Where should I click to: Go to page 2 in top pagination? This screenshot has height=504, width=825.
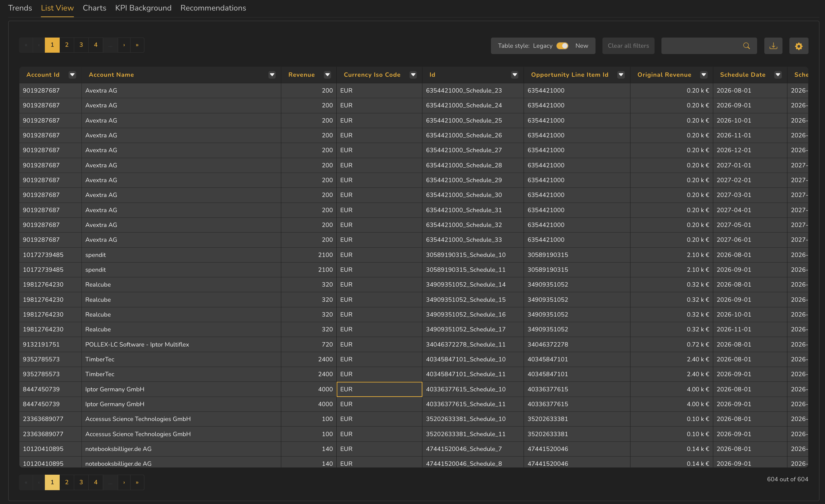(x=67, y=45)
